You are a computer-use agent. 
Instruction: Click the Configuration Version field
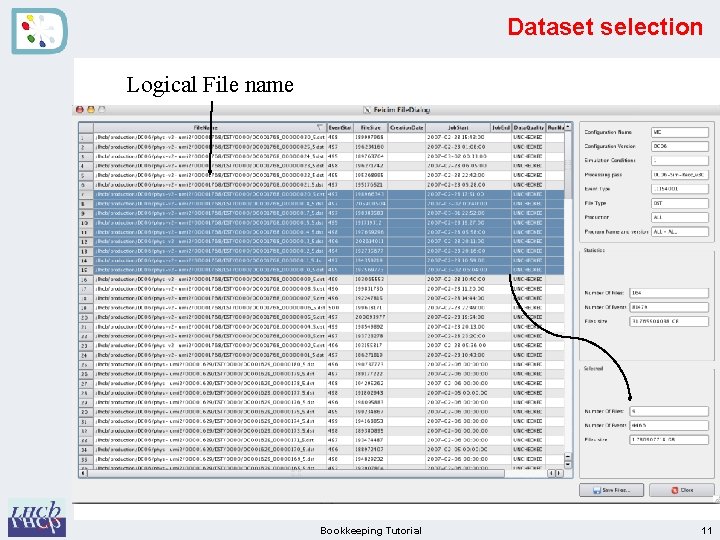(x=680, y=146)
